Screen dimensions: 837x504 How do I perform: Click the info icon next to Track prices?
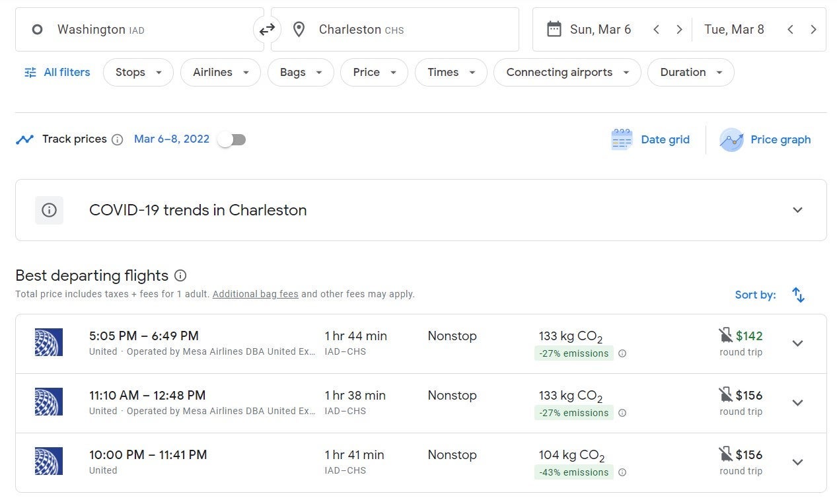tap(118, 139)
